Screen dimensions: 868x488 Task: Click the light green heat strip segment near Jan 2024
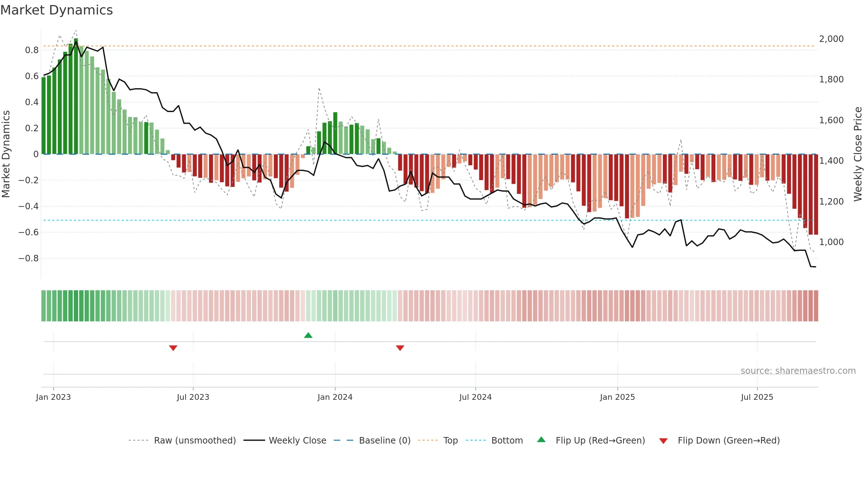335,306
